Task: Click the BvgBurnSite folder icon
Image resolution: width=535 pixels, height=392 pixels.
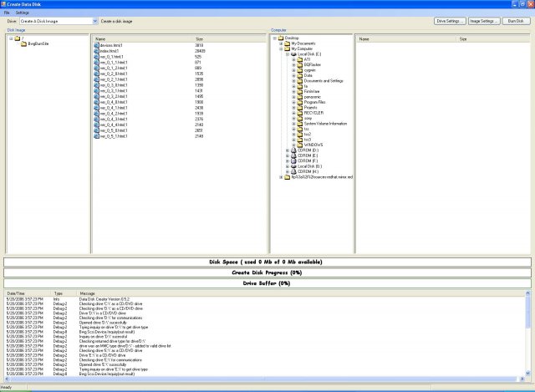Action: coord(24,43)
